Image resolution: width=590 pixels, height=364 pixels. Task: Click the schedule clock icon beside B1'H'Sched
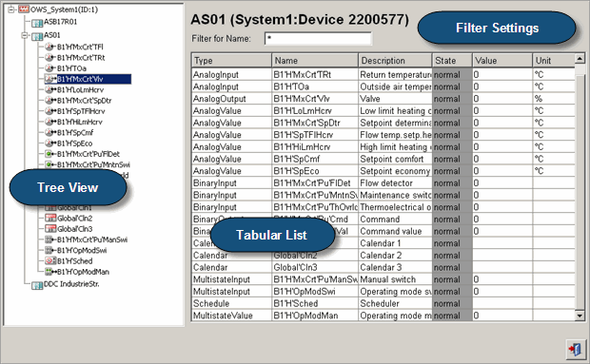pos(50,260)
